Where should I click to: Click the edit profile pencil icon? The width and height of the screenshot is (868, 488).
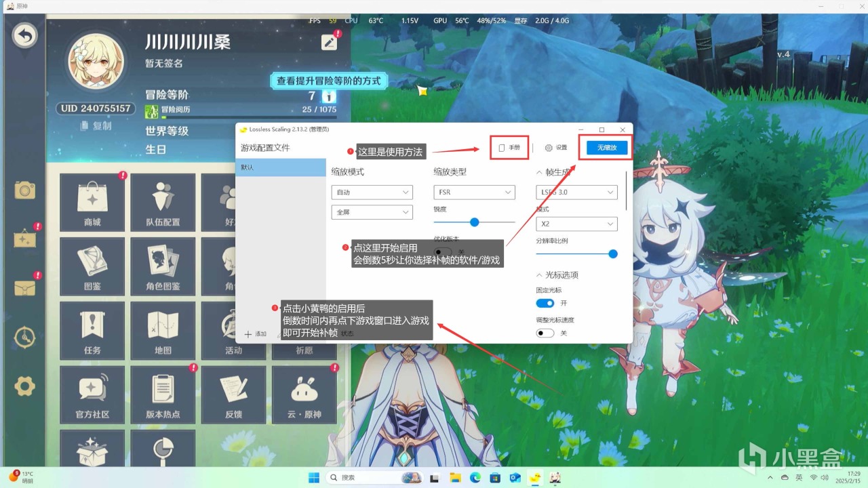coord(329,42)
